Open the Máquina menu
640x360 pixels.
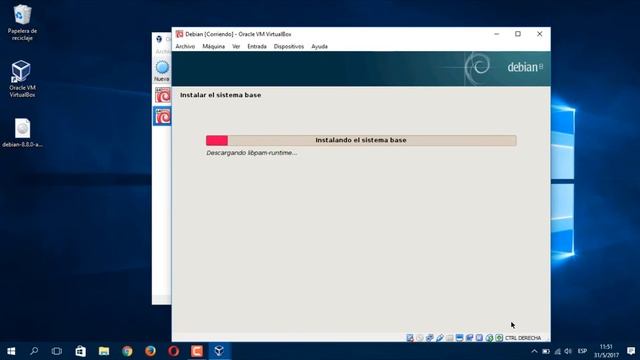pos(213,47)
